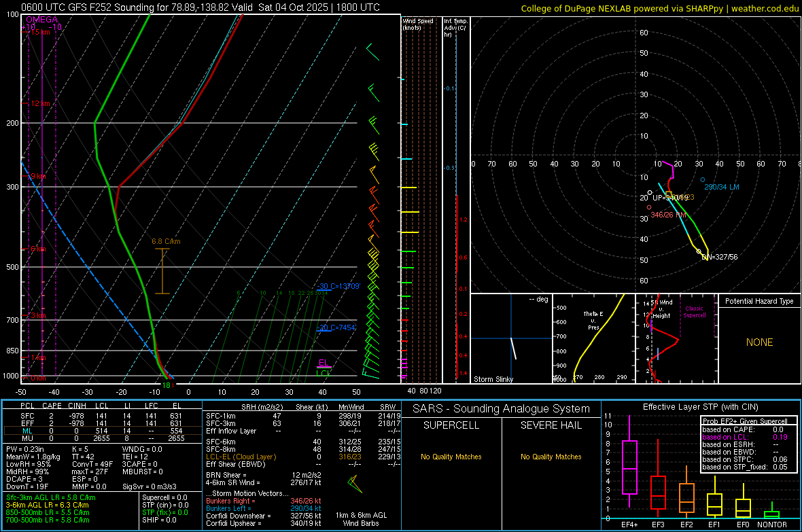802x532 pixels.
Task: Click the 'SARS - Sounding Analogue System' heading
Action: click(x=502, y=409)
